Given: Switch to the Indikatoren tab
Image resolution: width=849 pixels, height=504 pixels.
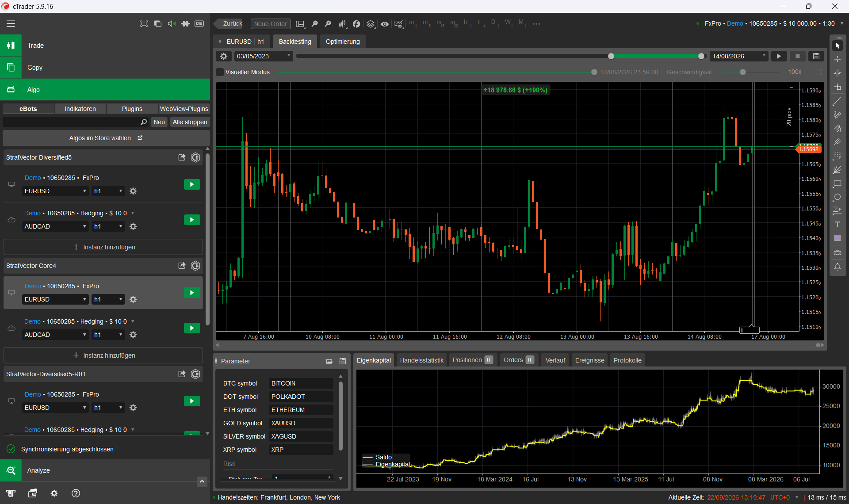Looking at the screenshot, I should tap(80, 109).
